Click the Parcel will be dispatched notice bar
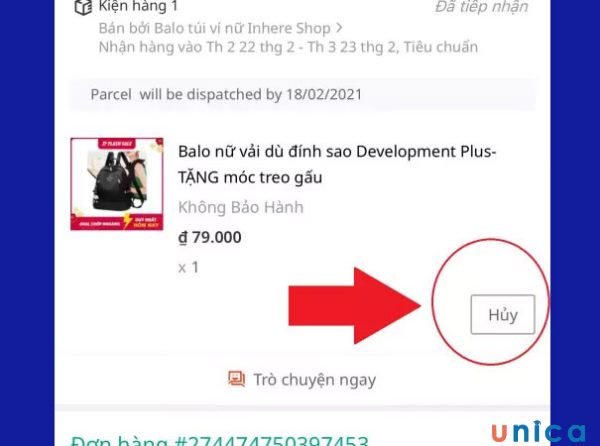Viewport: 600px width, 446px height. pyautogui.click(x=303, y=94)
